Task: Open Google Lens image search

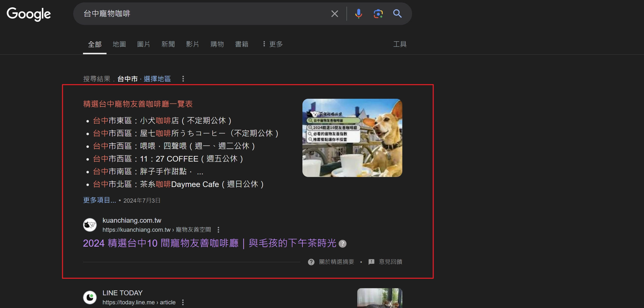Action: coord(378,14)
